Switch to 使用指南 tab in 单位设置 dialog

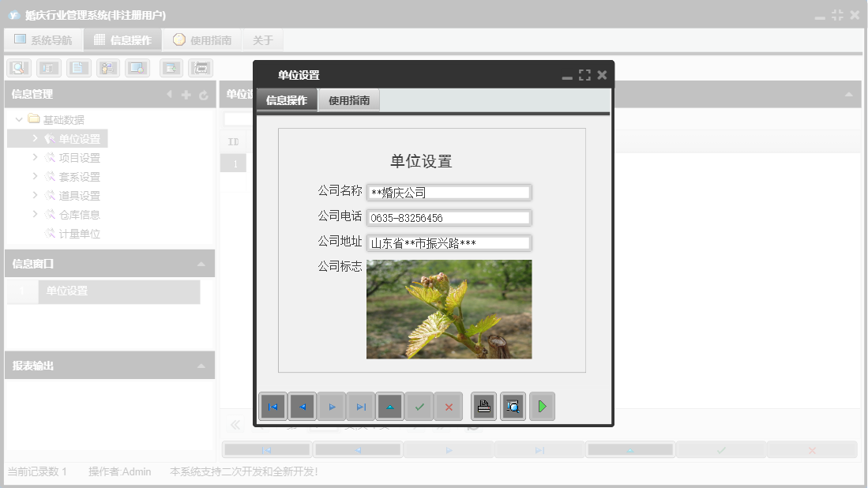coord(349,100)
